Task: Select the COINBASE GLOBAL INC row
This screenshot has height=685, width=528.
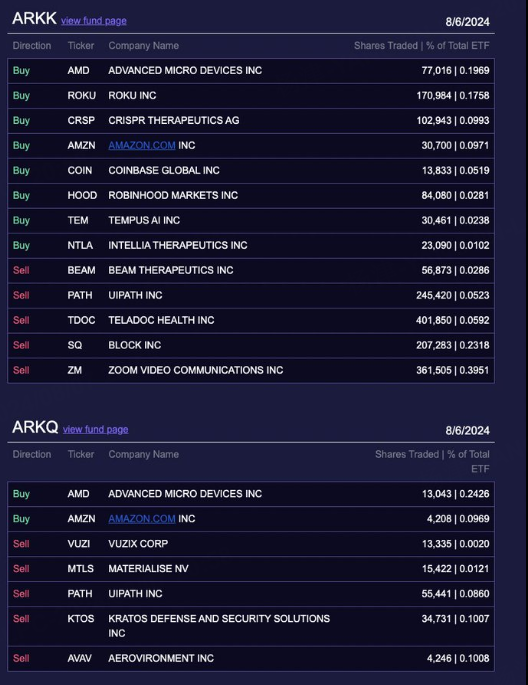Action: pos(251,170)
